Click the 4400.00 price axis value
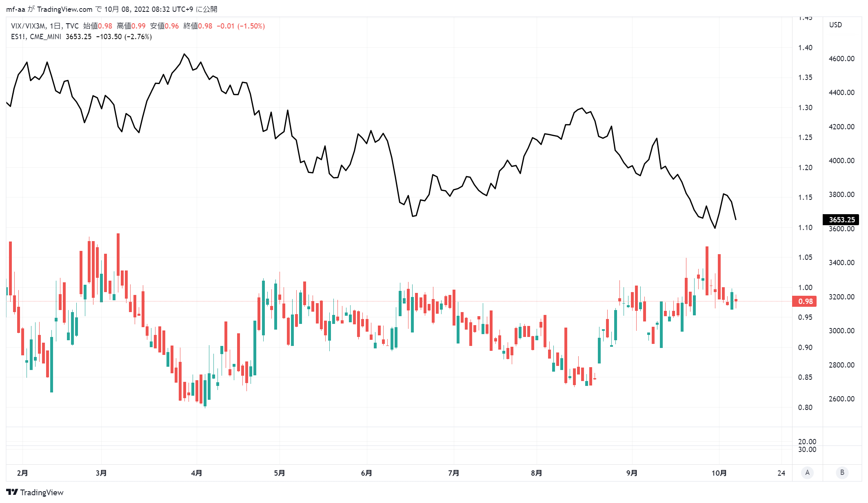868x503 pixels. [841, 93]
